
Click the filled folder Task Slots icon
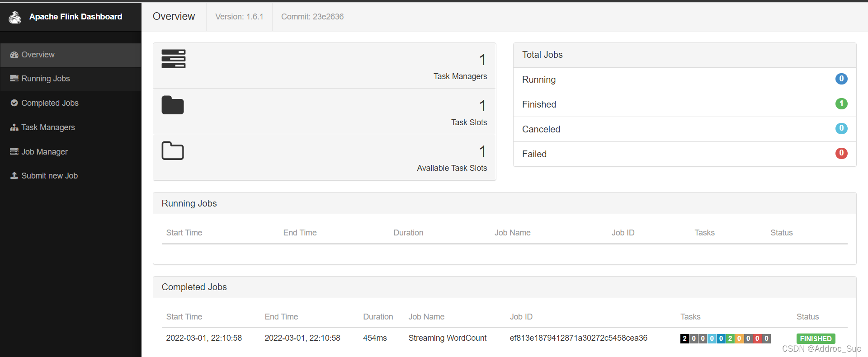coord(173,105)
